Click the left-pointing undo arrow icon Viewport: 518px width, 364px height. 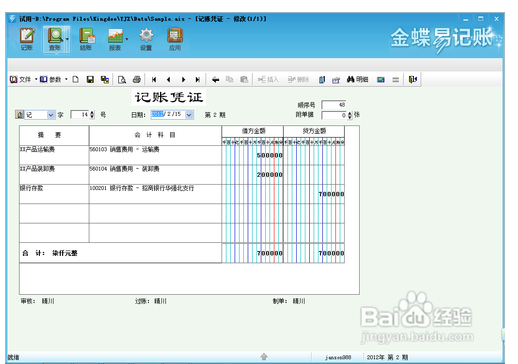215,80
